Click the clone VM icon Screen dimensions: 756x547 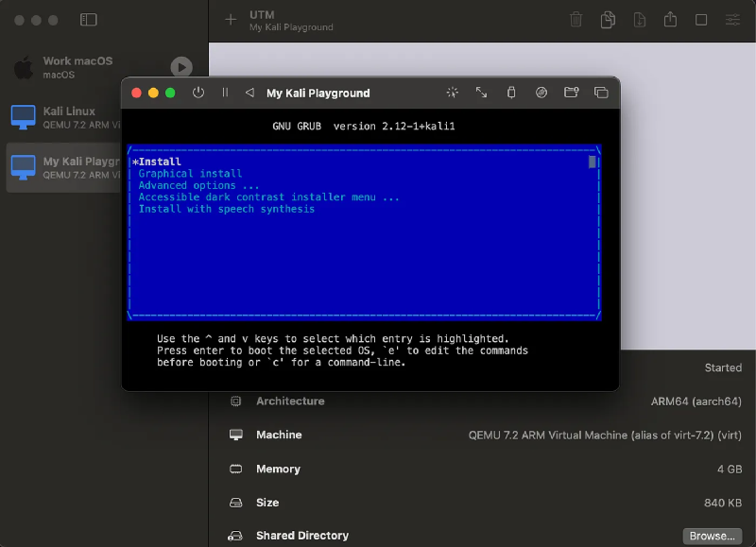pos(609,20)
